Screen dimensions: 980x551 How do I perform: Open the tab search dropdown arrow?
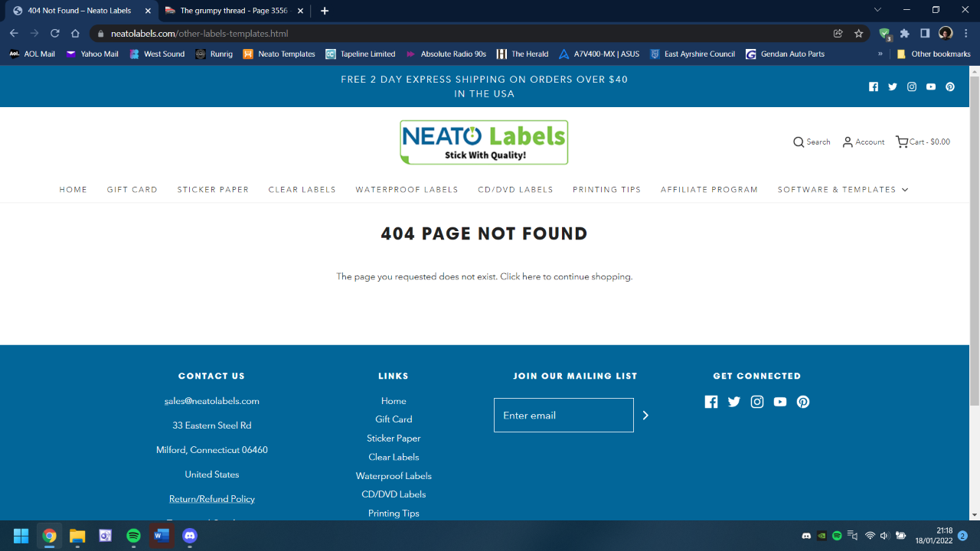[877, 10]
